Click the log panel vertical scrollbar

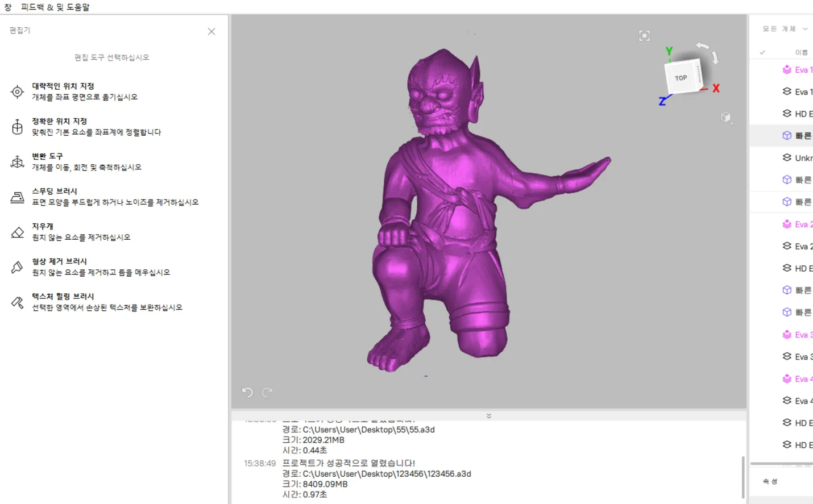(743, 477)
